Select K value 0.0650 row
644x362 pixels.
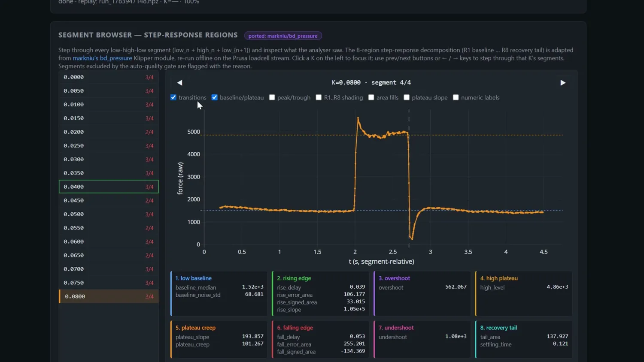click(109, 256)
